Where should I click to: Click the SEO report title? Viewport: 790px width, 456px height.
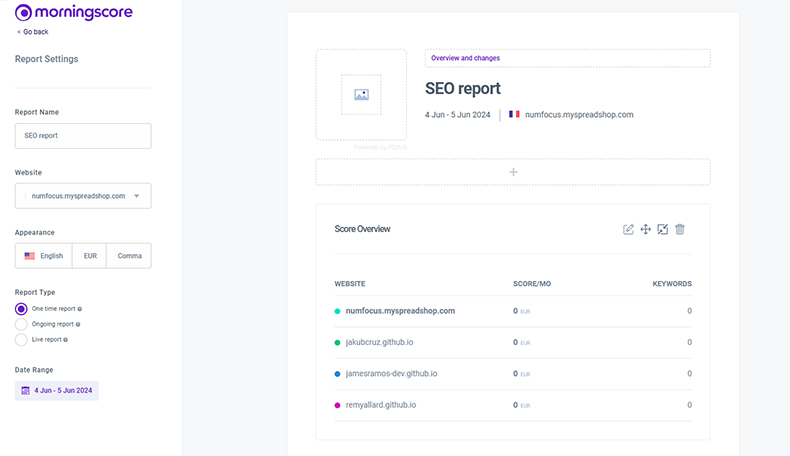463,89
